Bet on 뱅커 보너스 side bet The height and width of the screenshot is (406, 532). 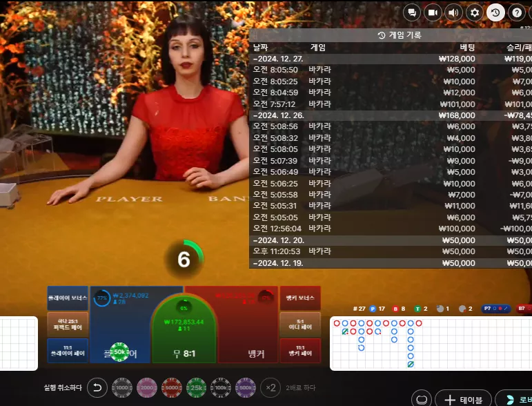pyautogui.click(x=300, y=298)
